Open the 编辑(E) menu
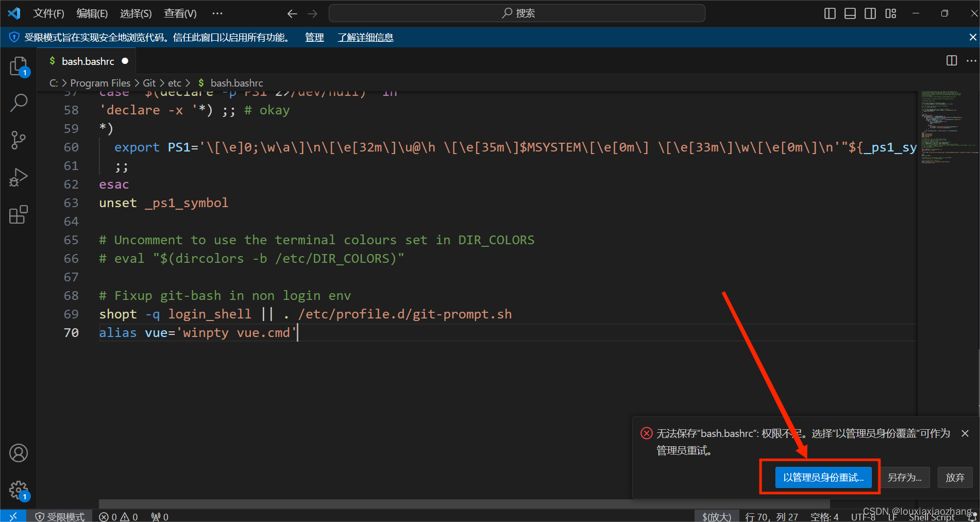The width and height of the screenshot is (980, 522). [x=92, y=13]
